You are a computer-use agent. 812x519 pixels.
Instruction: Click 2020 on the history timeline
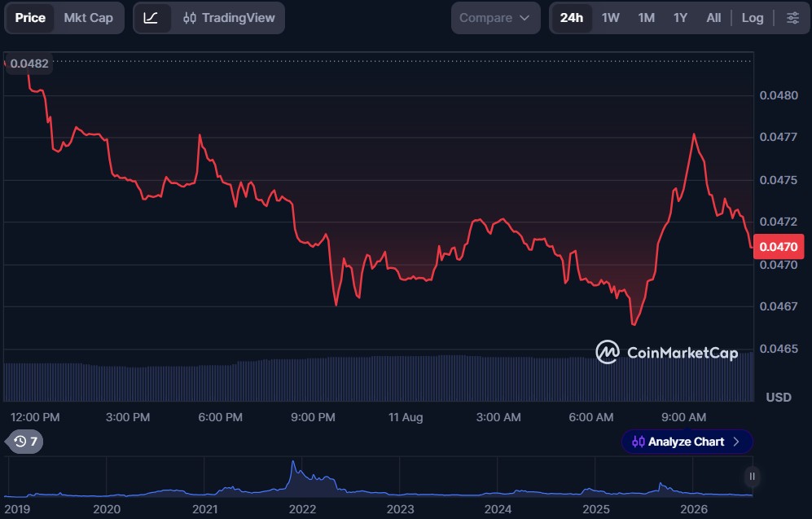pyautogui.click(x=107, y=509)
